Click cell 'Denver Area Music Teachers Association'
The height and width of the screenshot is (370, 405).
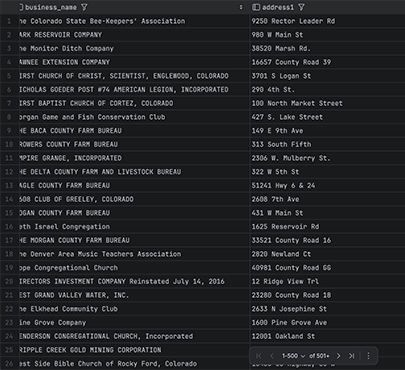pyautogui.click(x=134, y=254)
